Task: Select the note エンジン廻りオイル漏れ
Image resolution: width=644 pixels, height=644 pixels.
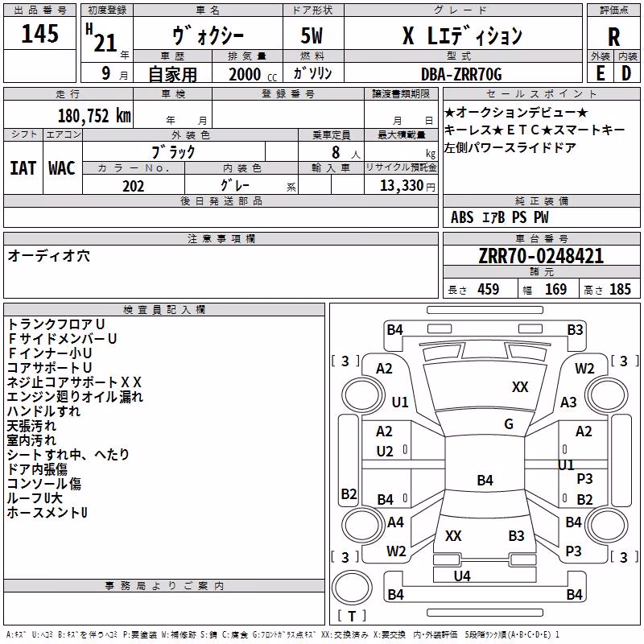Action: tap(75, 396)
